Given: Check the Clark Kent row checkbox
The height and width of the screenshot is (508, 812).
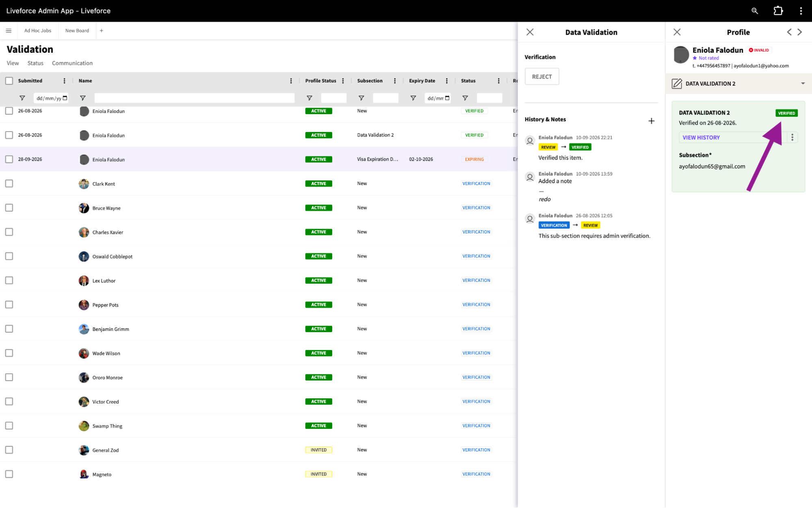Looking at the screenshot, I should [9, 184].
